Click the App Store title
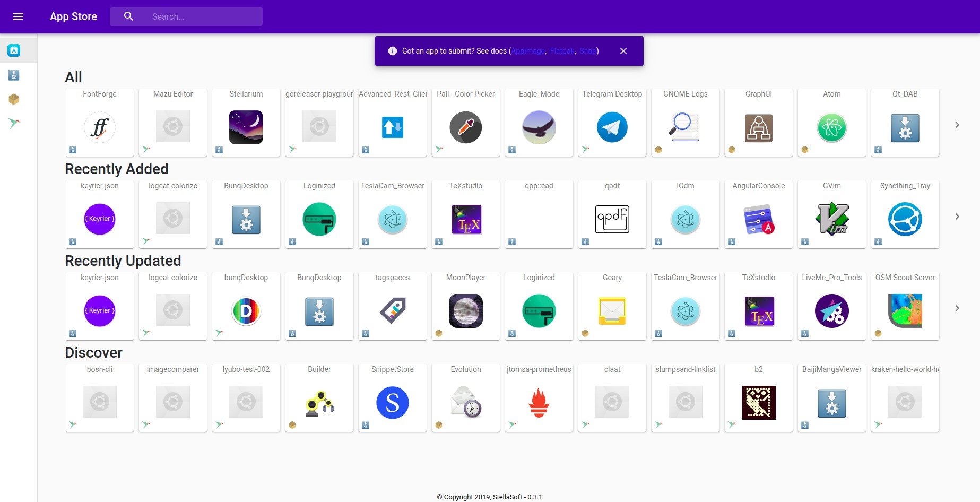This screenshot has width=980, height=502. (73, 16)
